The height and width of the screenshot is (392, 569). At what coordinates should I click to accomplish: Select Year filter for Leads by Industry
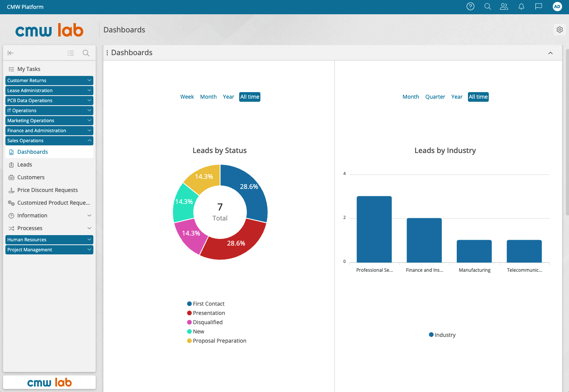(457, 97)
